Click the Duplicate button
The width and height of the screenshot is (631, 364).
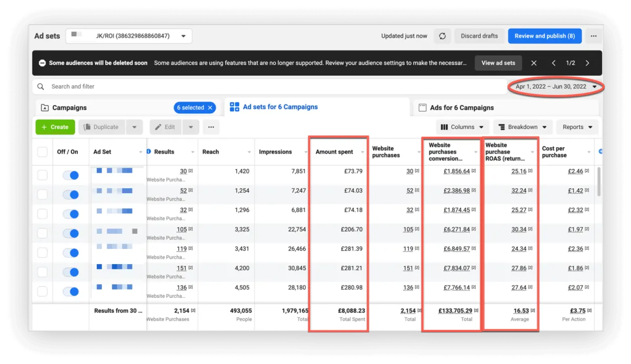pos(103,127)
